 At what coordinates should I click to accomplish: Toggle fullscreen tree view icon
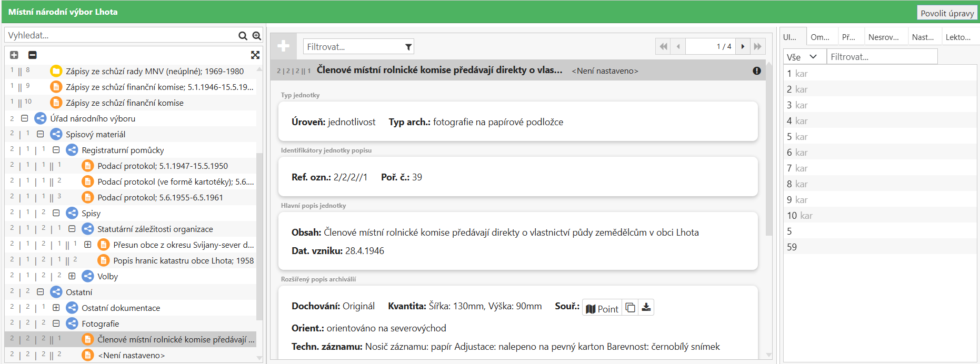tap(255, 55)
